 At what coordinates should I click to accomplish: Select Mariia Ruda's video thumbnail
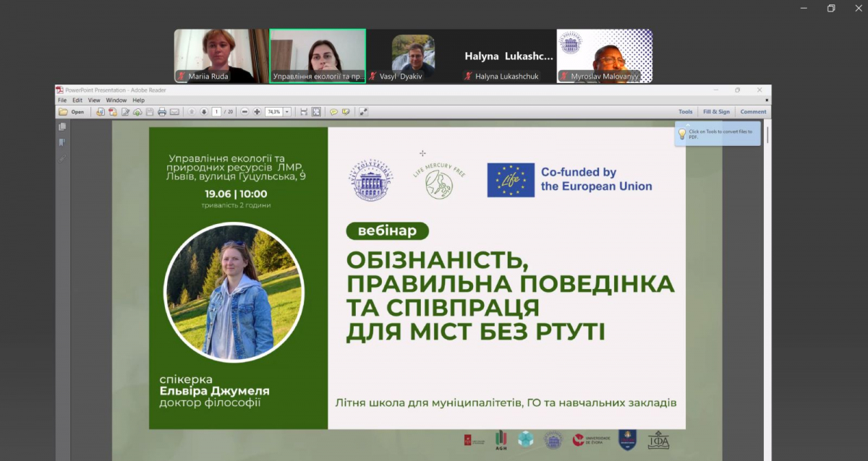pyautogui.click(x=221, y=56)
